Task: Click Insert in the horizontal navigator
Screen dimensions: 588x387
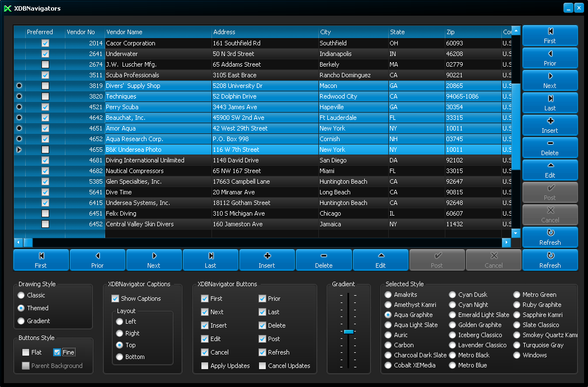Action: 267,260
